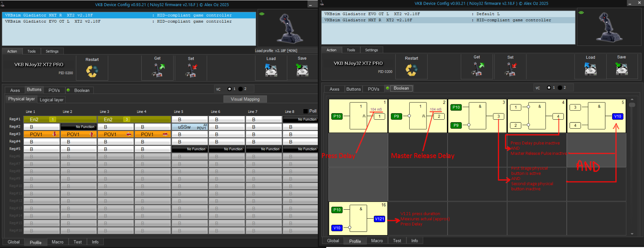Select VC radio 2 in the right window
644x248 pixels.
pyautogui.click(x=560, y=87)
